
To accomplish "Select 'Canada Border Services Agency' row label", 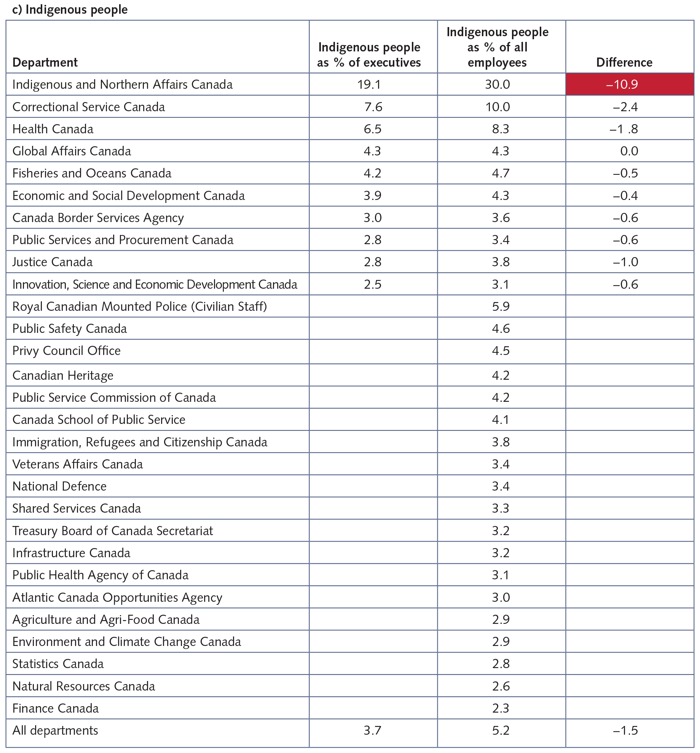I will click(98, 217).
